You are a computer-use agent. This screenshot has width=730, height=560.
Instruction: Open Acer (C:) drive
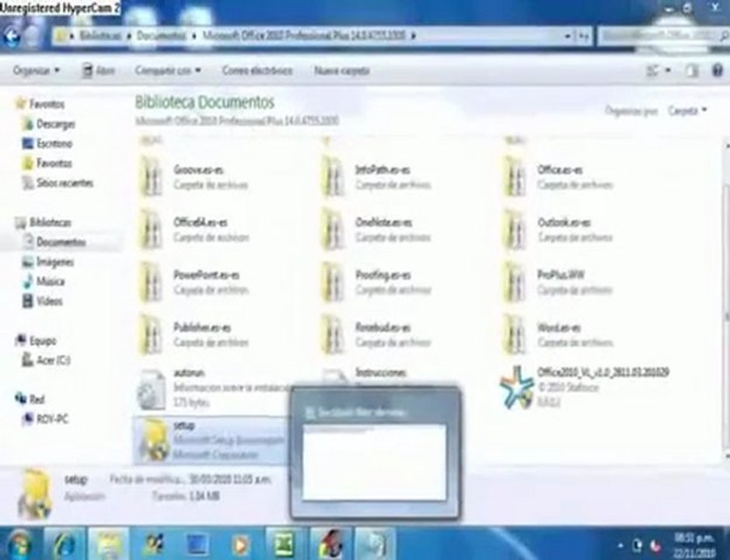click(46, 359)
